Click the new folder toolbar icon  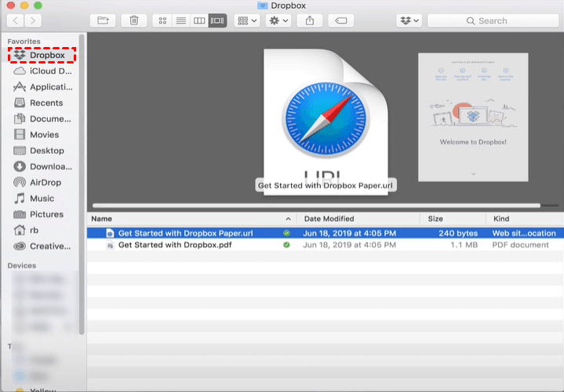[103, 20]
